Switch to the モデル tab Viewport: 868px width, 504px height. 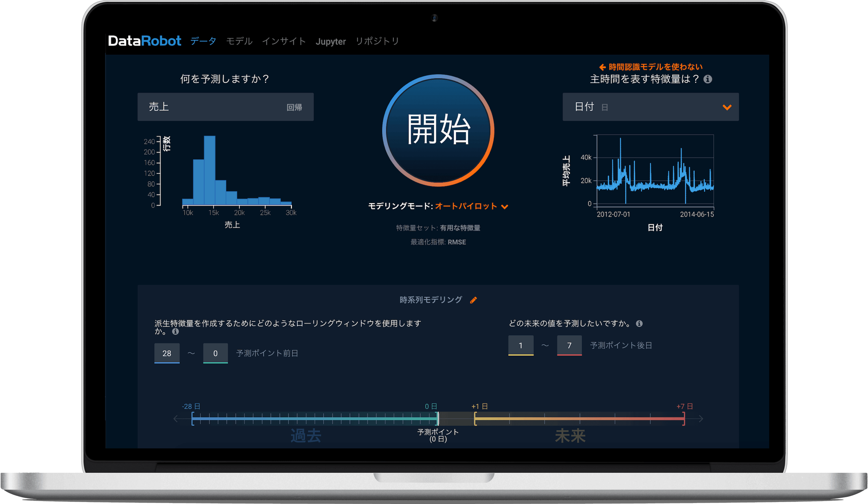click(239, 41)
